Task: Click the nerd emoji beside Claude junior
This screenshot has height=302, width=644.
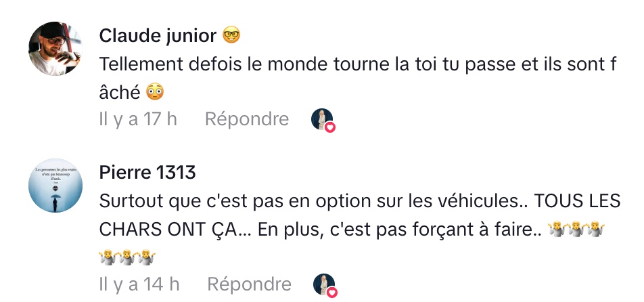Action: pyautogui.click(x=231, y=35)
